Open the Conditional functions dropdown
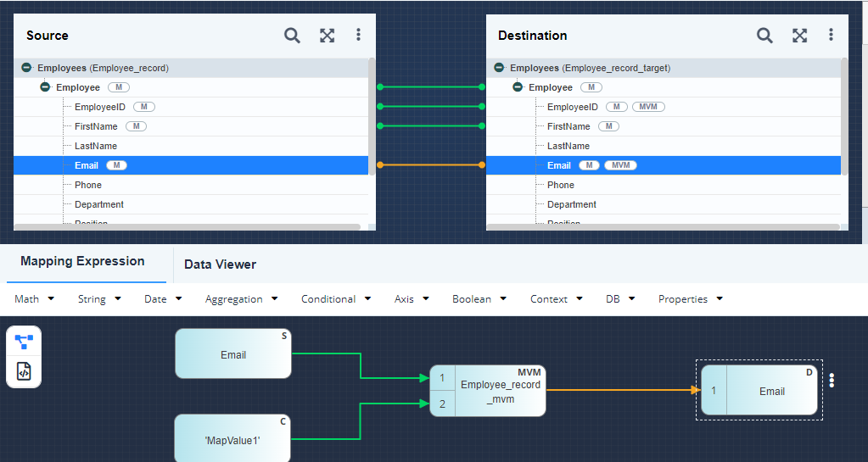The height and width of the screenshot is (462, 868). point(336,299)
